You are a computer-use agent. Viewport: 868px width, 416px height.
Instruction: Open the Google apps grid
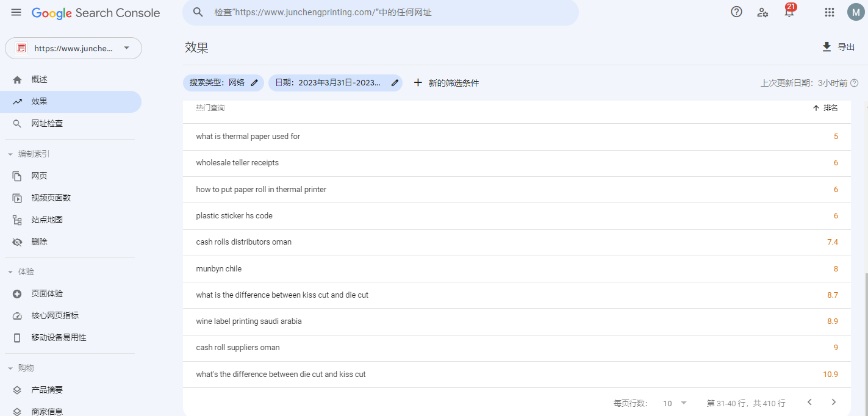click(829, 12)
